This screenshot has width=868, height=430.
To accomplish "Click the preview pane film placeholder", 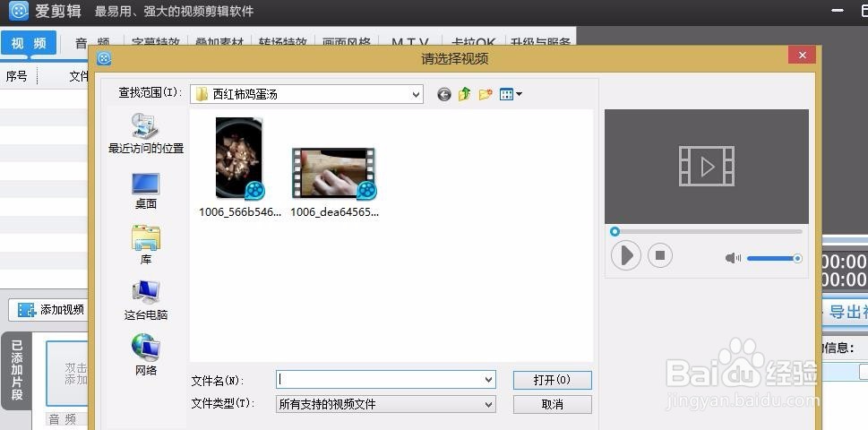I will [x=707, y=166].
